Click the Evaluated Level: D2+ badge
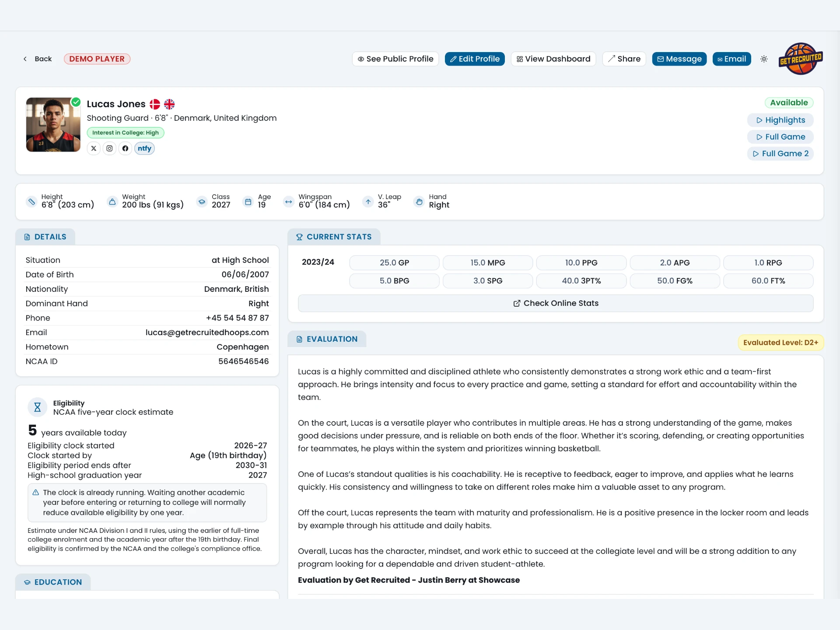The image size is (840, 630). (781, 343)
